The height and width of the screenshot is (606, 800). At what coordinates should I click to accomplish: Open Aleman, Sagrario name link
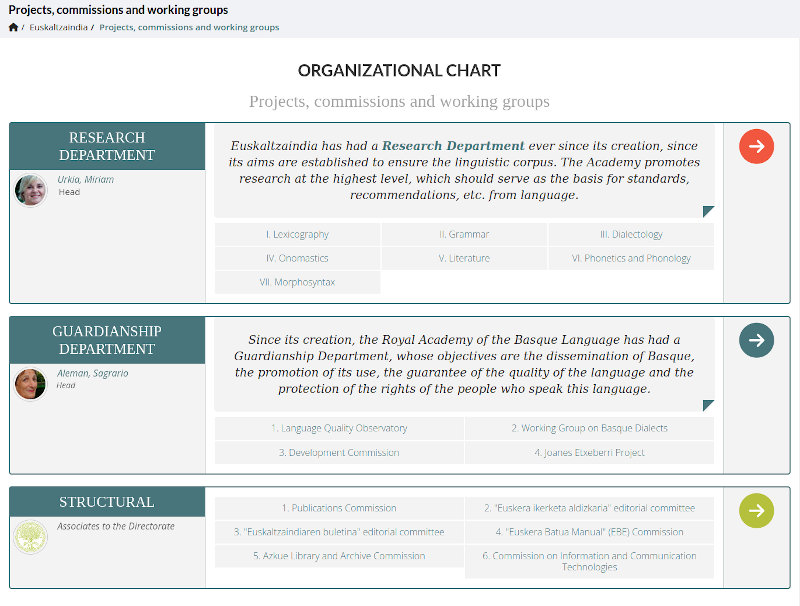92,373
